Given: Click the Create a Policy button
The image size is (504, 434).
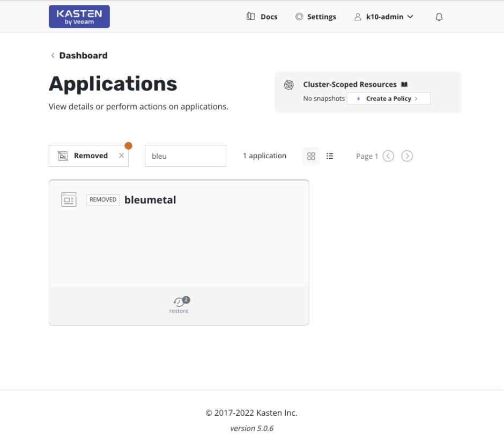Looking at the screenshot, I should click(x=388, y=98).
